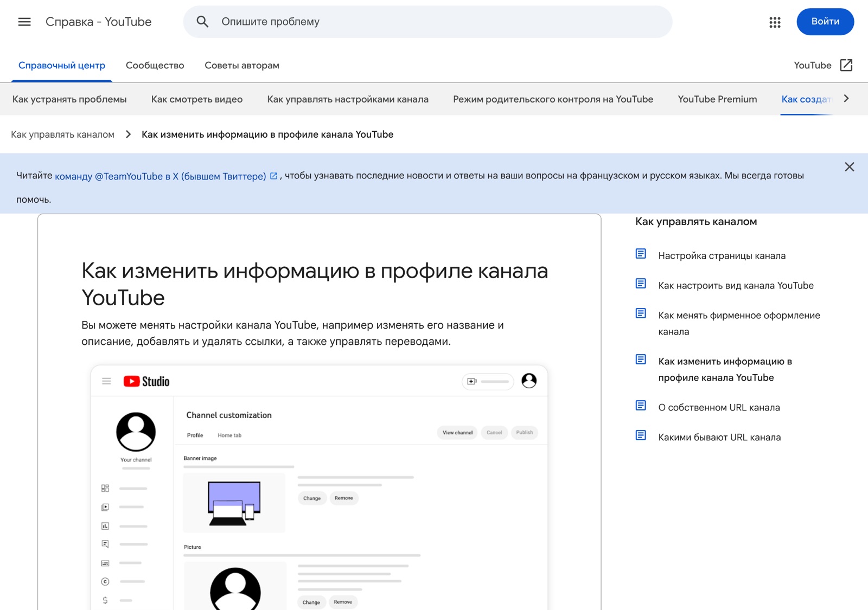This screenshot has width=868, height=610.
Task: Open the YouTube Premium topic
Action: 717,99
